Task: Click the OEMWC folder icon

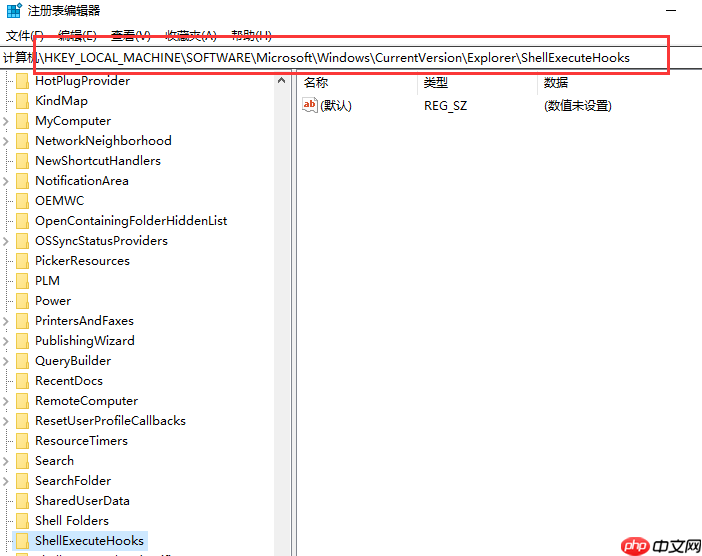Action: pos(22,201)
